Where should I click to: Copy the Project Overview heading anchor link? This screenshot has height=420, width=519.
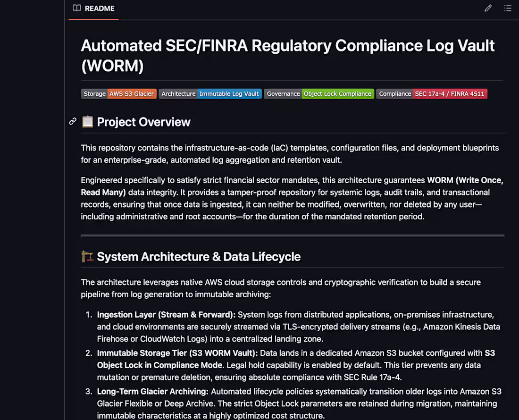coord(73,121)
